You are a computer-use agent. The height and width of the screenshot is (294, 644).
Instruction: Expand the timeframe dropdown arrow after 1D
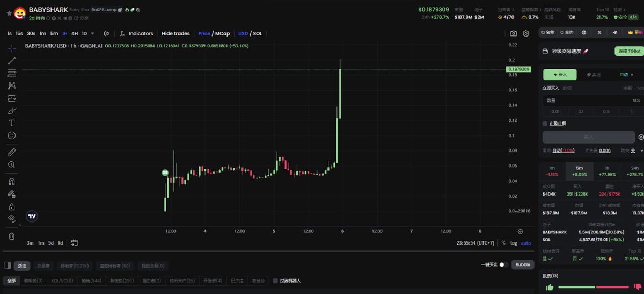[92, 33]
